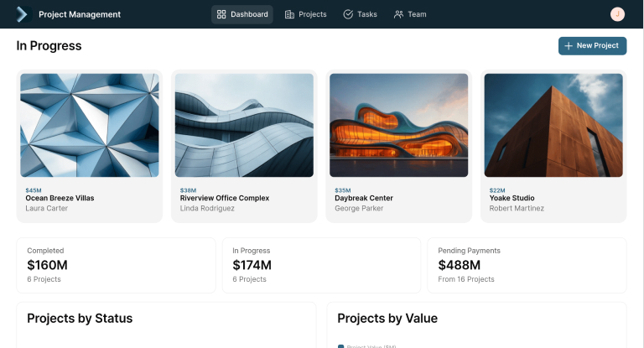Click manager name Laura Carter

[46, 208]
